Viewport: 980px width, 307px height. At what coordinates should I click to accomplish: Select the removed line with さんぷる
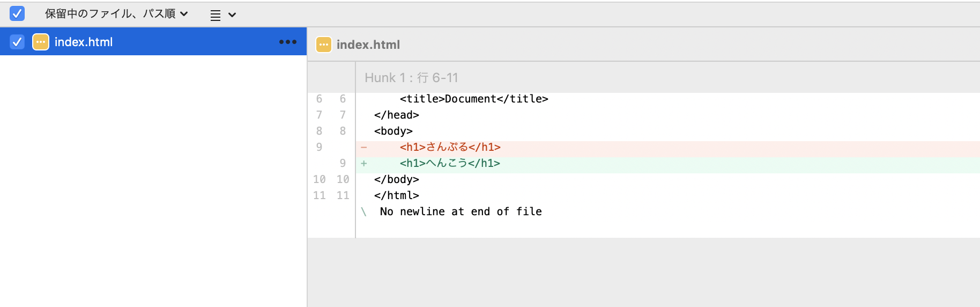pyautogui.click(x=667, y=147)
